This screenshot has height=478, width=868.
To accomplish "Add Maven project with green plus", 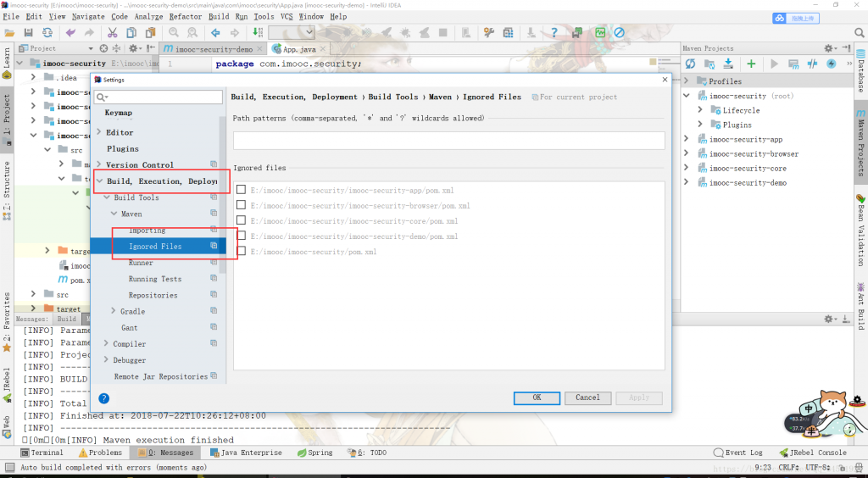I will point(751,64).
